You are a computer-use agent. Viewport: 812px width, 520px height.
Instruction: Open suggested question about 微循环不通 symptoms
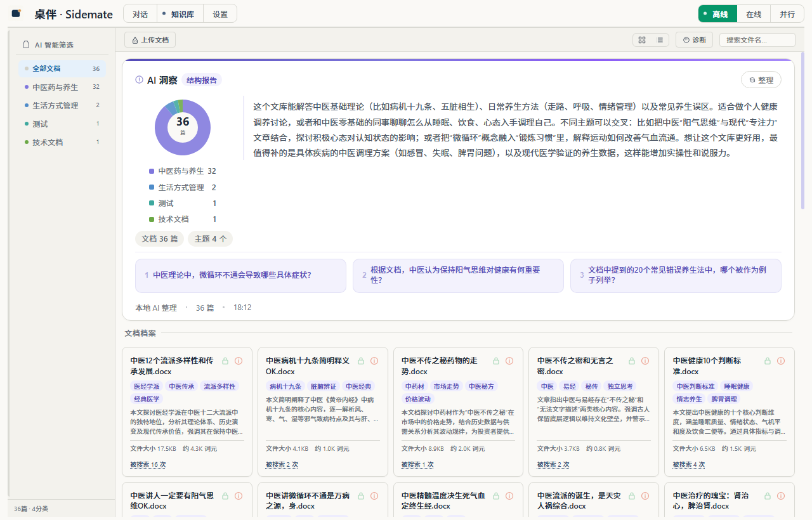[x=240, y=275]
